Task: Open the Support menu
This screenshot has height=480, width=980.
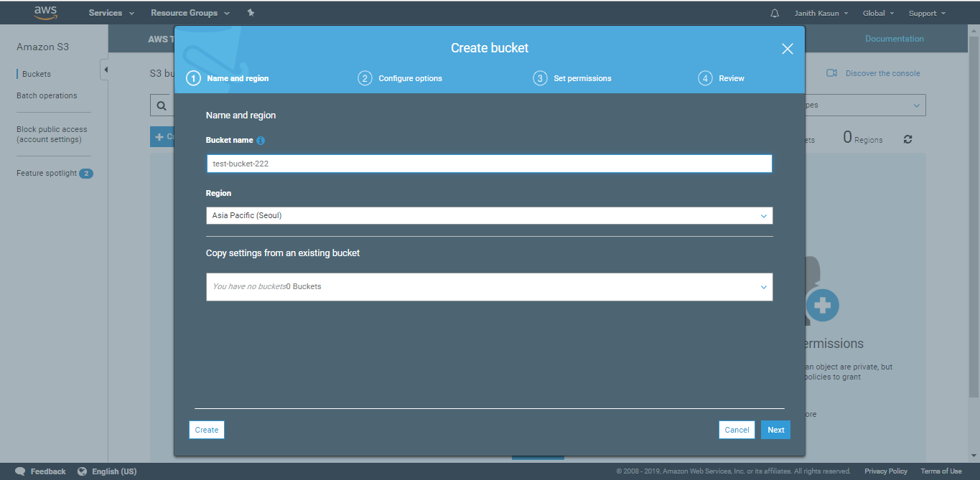Action: pyautogui.click(x=927, y=13)
